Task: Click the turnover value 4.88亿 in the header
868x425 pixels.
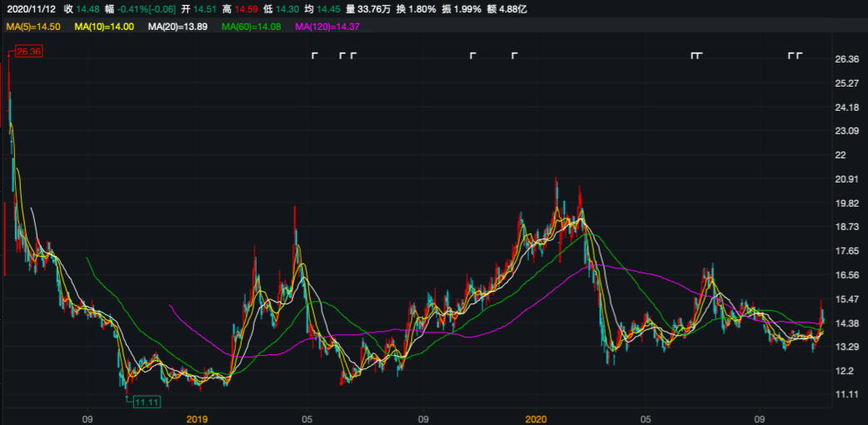Action: point(507,9)
